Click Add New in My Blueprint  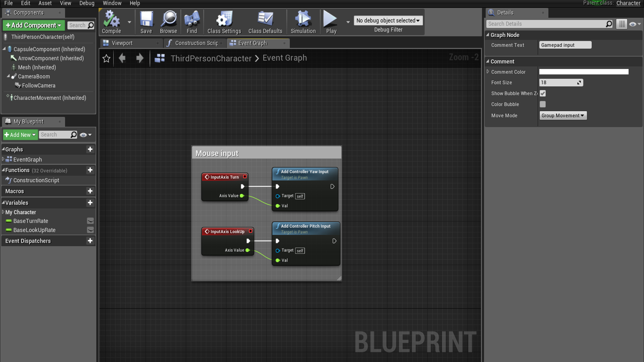click(20, 135)
